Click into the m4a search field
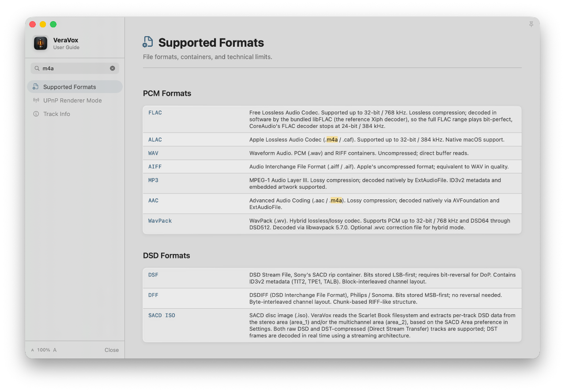The image size is (565, 392). 75,68
